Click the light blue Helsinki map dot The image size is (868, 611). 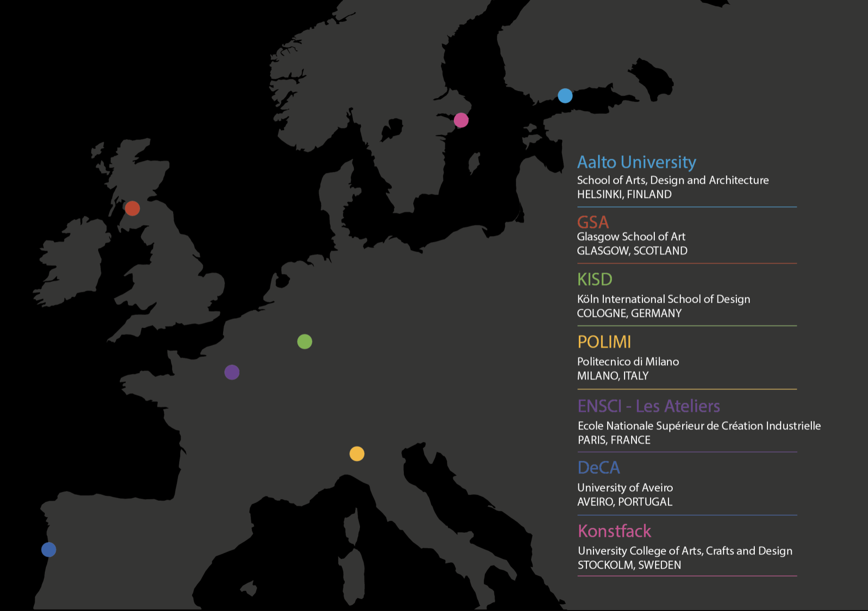coord(565,96)
